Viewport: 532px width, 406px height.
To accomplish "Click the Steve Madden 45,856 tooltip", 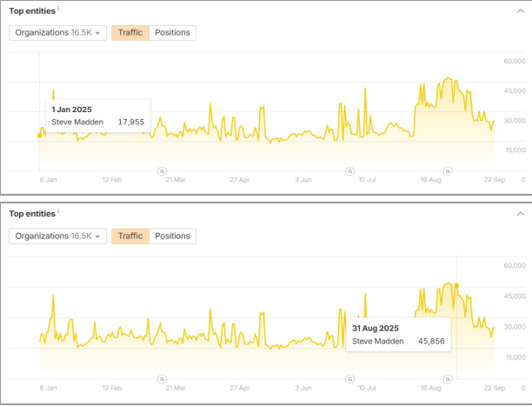I will click(398, 335).
